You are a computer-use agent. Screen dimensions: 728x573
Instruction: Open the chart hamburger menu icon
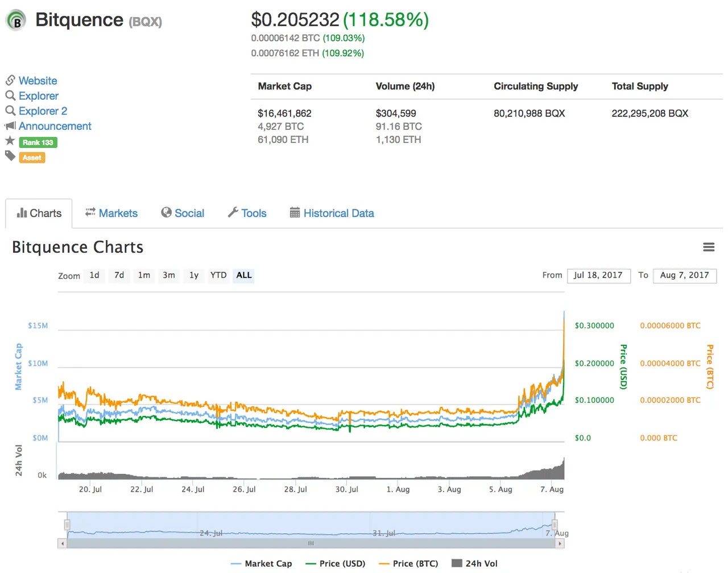[709, 247]
